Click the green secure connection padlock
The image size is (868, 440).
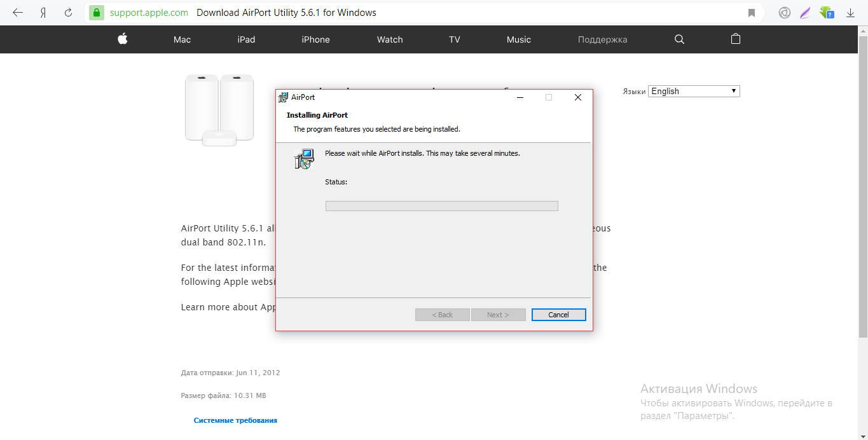[97, 13]
